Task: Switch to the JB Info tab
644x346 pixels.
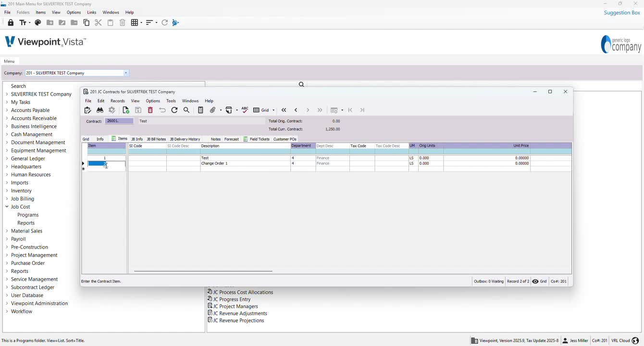Action: (137, 139)
